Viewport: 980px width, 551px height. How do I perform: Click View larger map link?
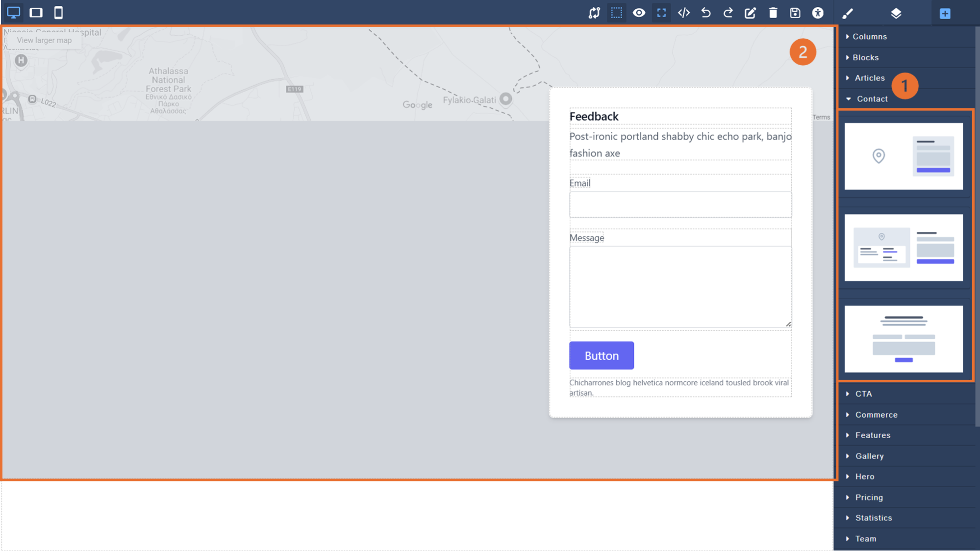[x=44, y=40]
